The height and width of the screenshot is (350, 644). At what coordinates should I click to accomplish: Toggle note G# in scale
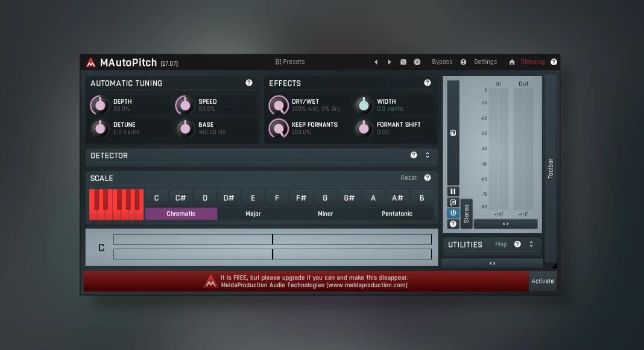click(349, 197)
